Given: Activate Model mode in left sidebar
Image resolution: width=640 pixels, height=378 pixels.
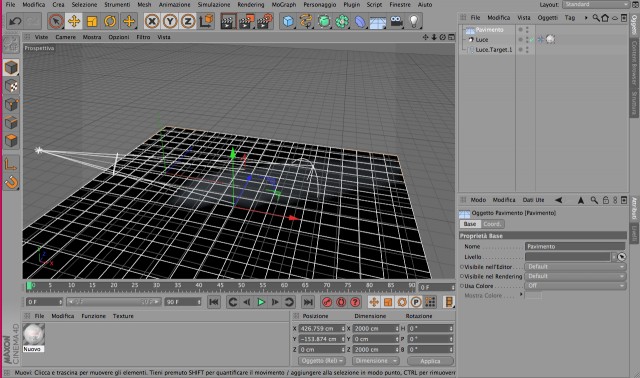Looking at the screenshot, I should point(11,67).
